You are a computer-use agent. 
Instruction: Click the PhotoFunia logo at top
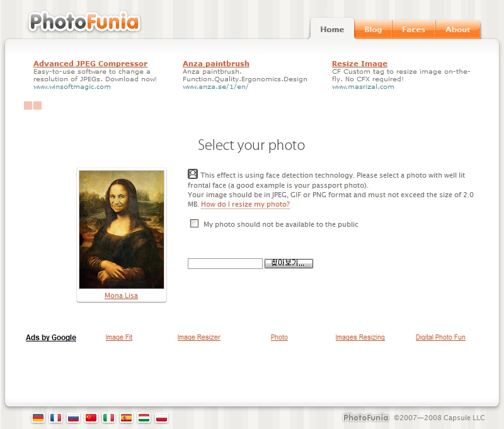pos(84,22)
